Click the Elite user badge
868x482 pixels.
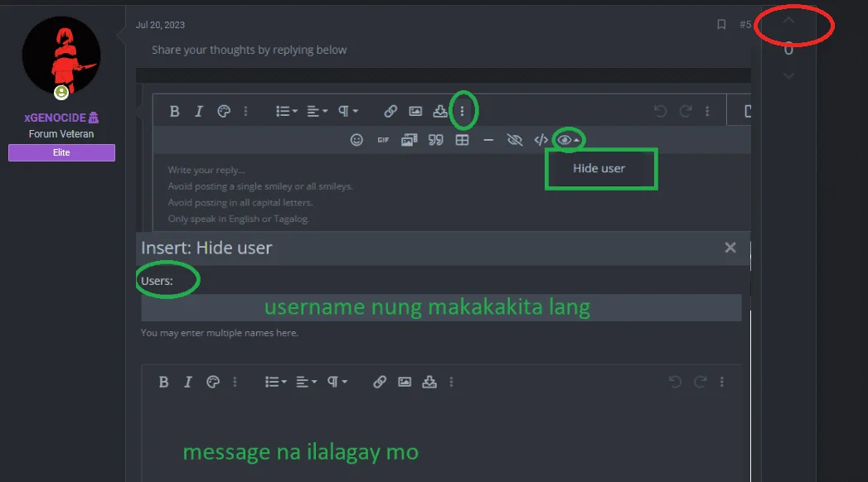pos(61,152)
